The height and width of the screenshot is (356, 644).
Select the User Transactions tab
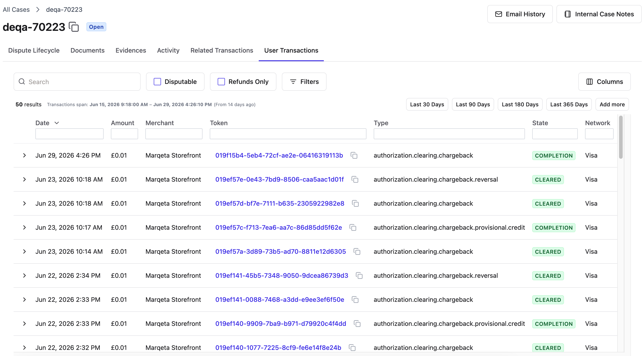pyautogui.click(x=291, y=51)
